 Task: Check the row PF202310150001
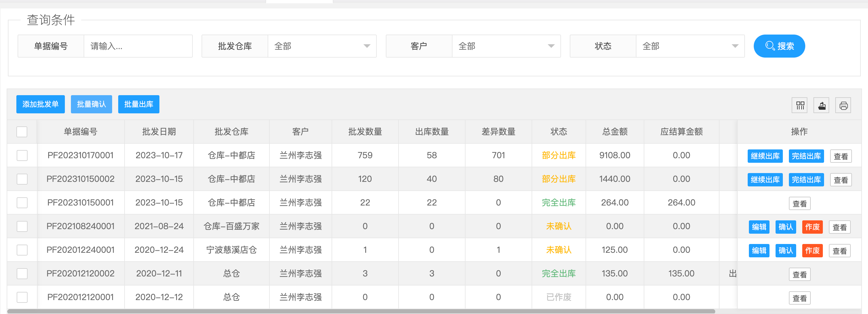pos(22,202)
